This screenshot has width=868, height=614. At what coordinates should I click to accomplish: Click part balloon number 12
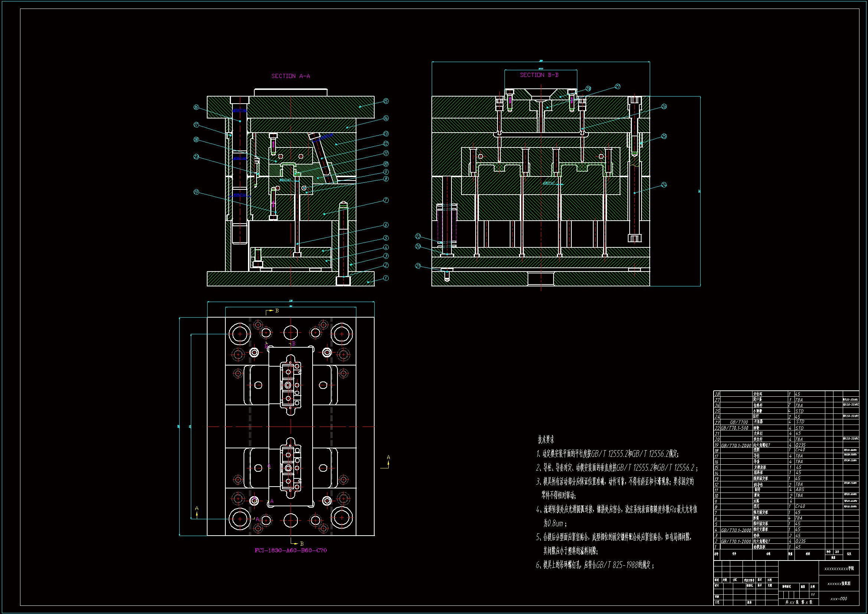click(386, 144)
